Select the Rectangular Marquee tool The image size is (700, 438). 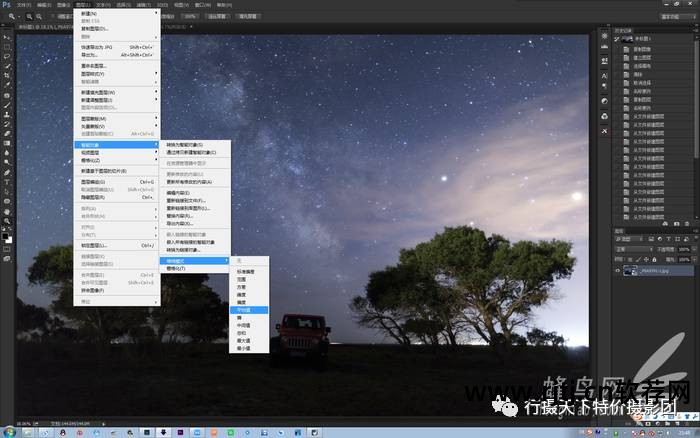[6, 47]
